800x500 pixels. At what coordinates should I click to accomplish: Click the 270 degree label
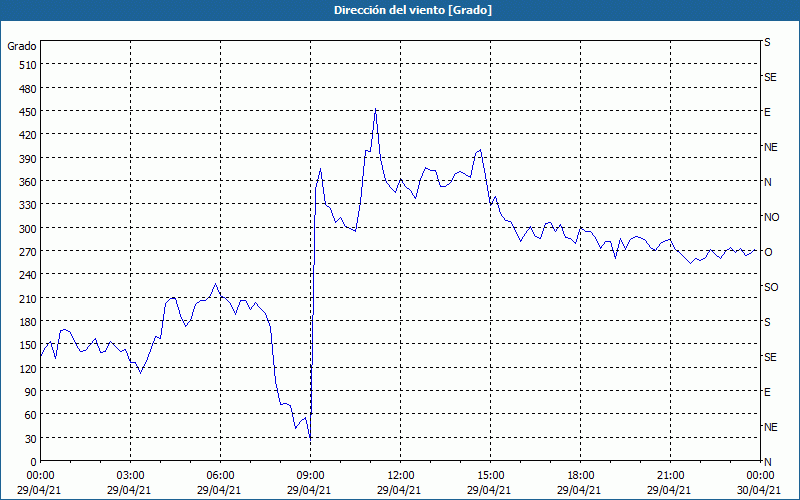29,252
